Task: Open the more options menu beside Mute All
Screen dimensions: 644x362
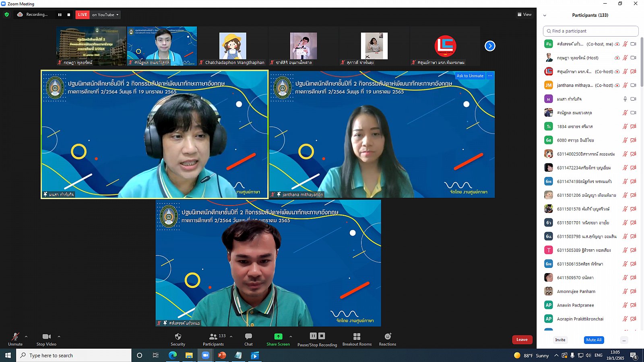Action: 624,340
